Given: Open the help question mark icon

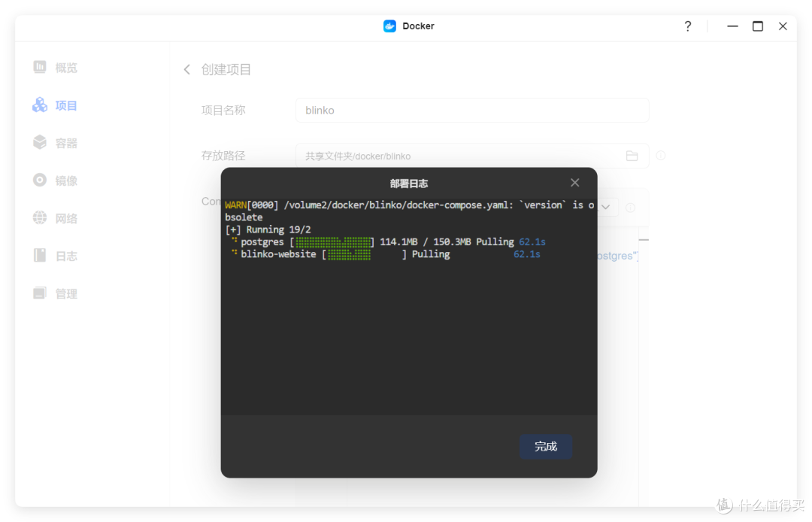Looking at the screenshot, I should 687,26.
